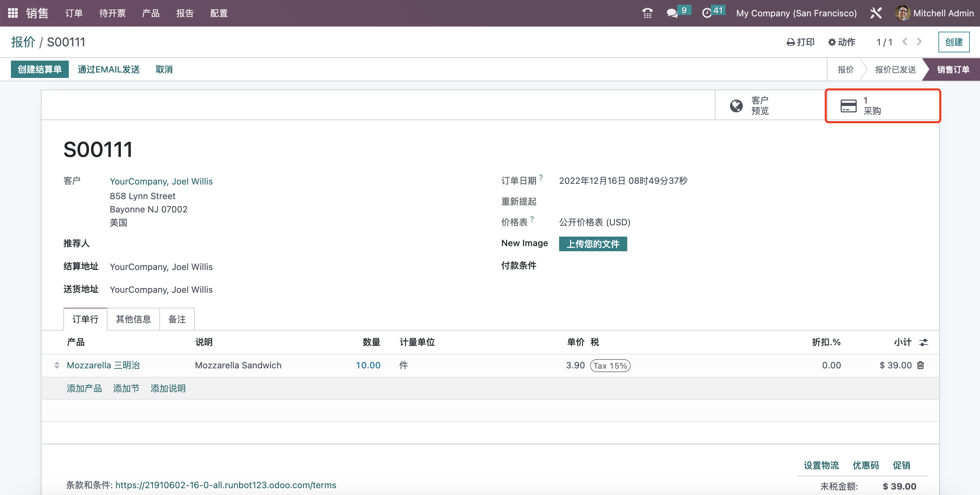Screen dimensions: 980x495
Task: Click the 公开价格表 (USD) value
Action: pyautogui.click(x=595, y=222)
